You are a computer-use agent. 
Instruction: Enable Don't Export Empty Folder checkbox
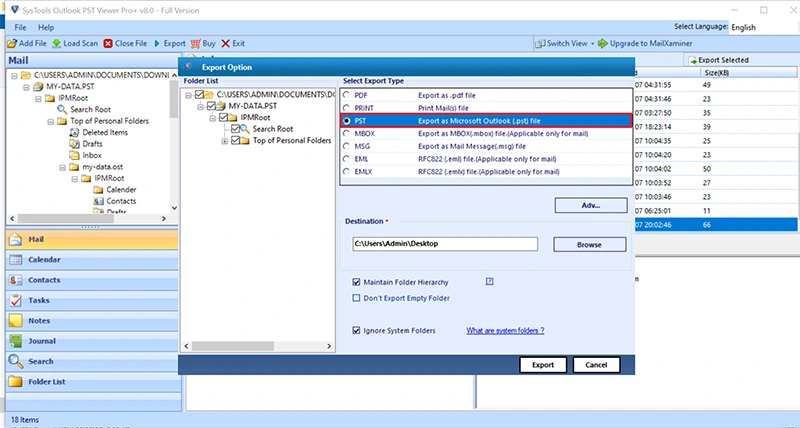click(356, 298)
